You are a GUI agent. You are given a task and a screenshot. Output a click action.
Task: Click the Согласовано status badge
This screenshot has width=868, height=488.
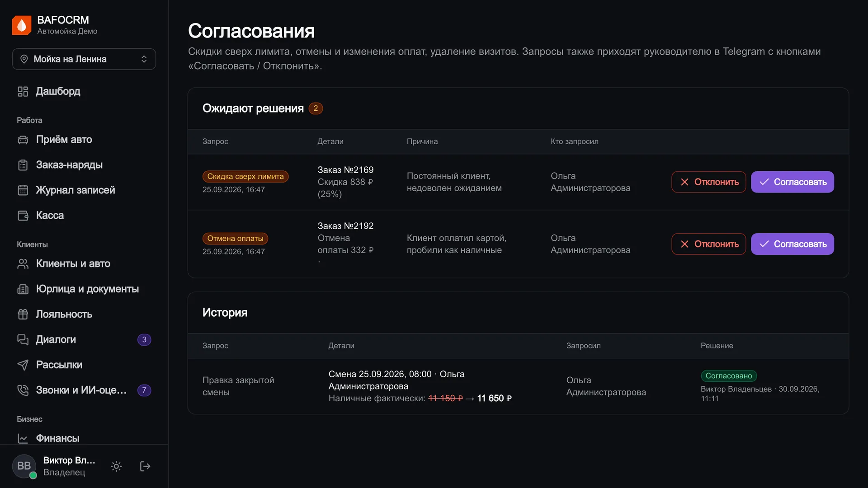[x=728, y=376]
